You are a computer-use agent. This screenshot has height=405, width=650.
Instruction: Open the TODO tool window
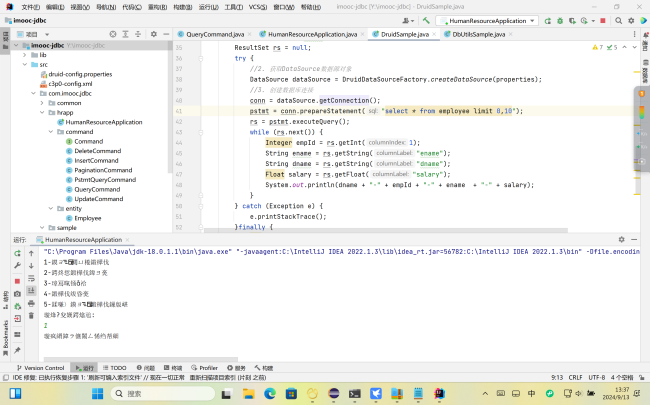(117, 367)
